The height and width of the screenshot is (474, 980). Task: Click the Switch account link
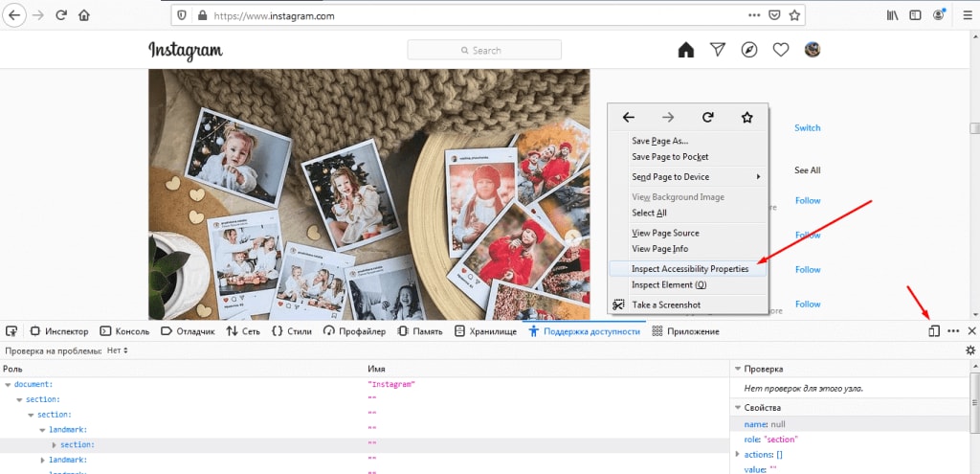click(x=807, y=127)
